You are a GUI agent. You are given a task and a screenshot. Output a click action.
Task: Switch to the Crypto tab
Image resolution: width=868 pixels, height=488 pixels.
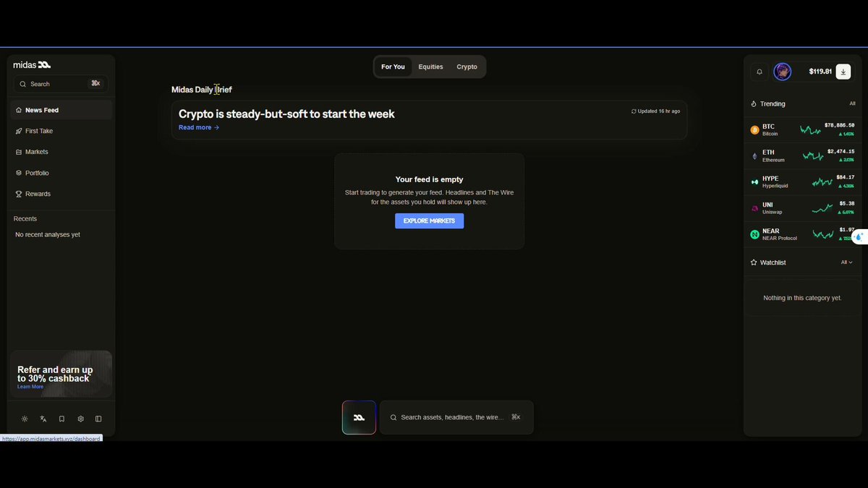(x=467, y=67)
